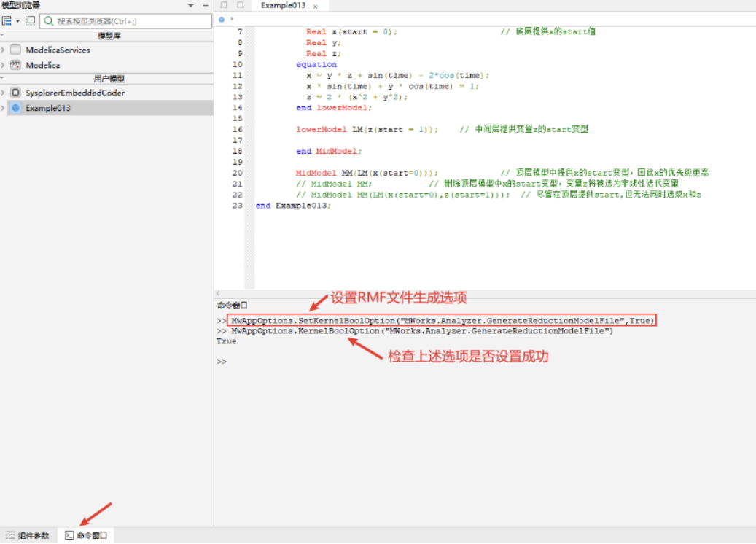
Task: Click 'Real z;' on line 9
Action: click(323, 53)
